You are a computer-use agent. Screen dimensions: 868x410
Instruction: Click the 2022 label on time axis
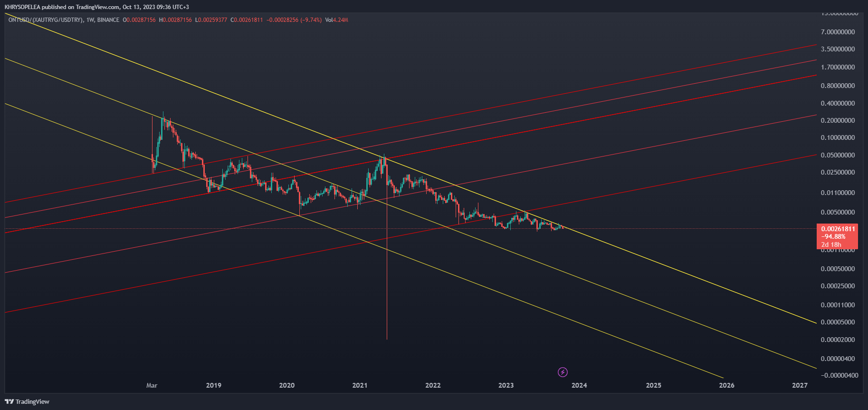433,385
